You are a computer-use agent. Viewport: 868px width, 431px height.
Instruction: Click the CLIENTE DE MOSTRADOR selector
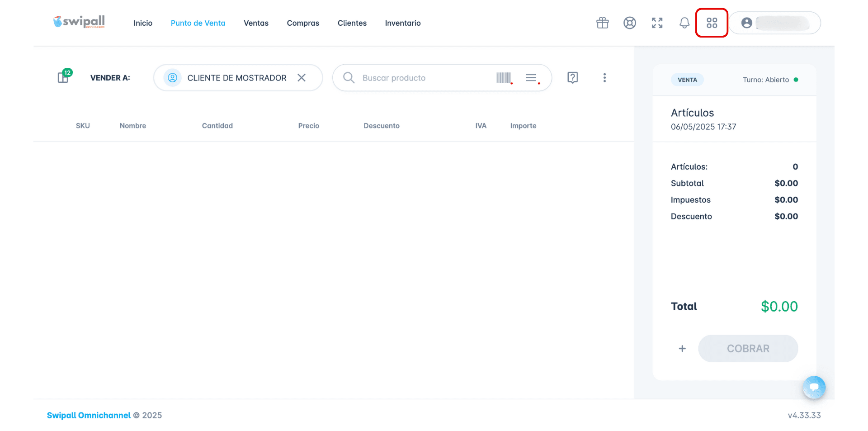pos(238,78)
